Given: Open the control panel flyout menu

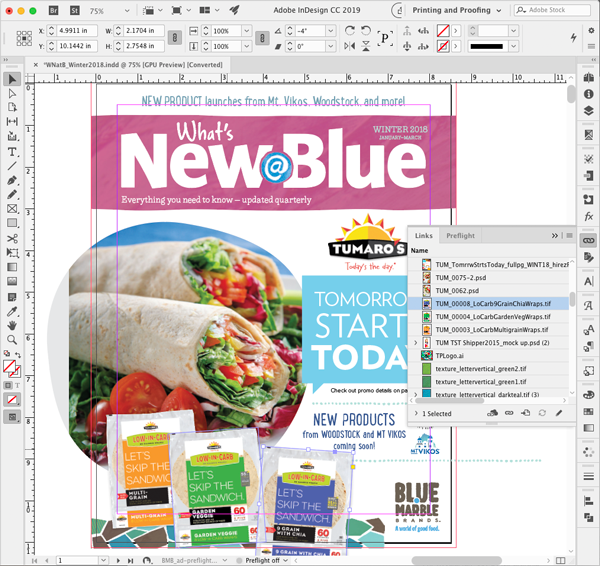Looking at the screenshot, I should pyautogui.click(x=591, y=46).
